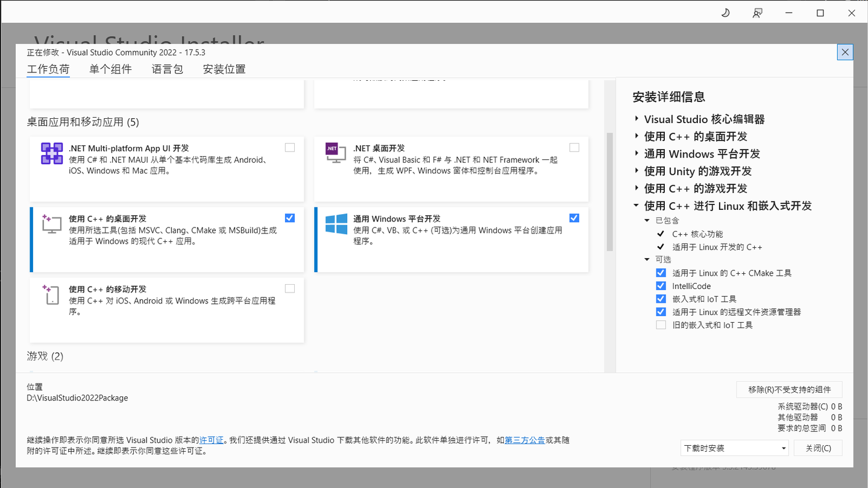Click 移除(R)不受支持的组件 button
Image resolution: width=868 pixels, height=488 pixels.
coord(788,389)
